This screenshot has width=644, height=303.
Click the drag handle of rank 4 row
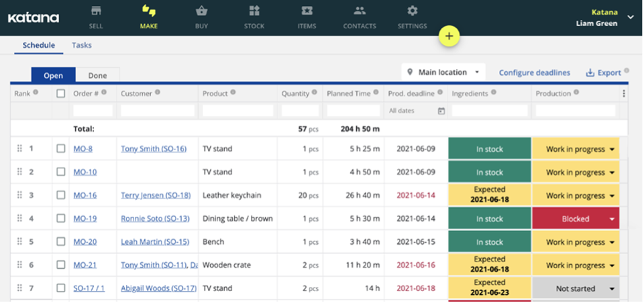(x=19, y=219)
